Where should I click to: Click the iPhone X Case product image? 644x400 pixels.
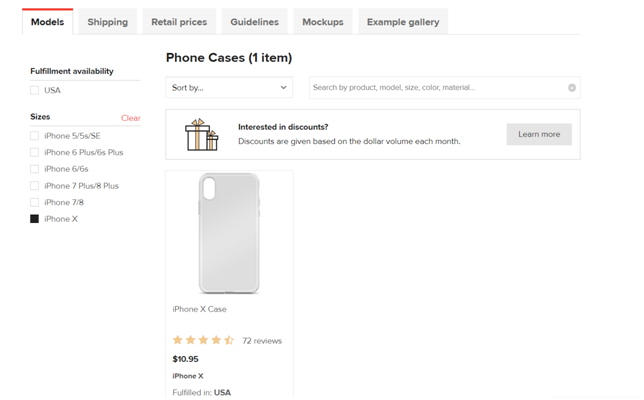click(229, 233)
